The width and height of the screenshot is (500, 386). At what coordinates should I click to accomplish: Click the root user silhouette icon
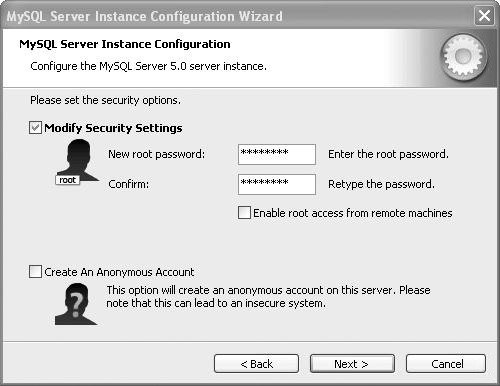78,161
